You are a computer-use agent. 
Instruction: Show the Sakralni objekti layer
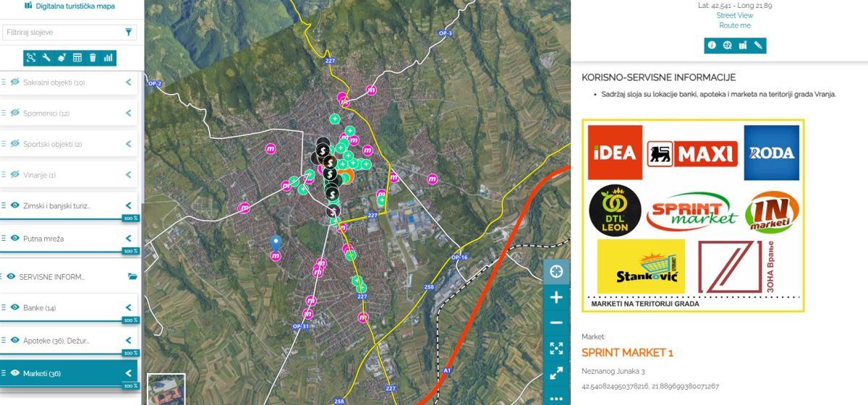[x=14, y=82]
